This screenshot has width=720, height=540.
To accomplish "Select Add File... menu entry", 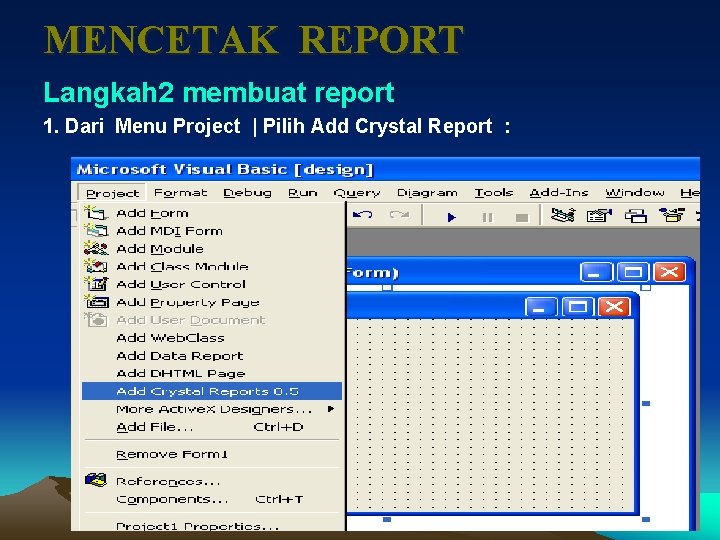I will (212, 427).
